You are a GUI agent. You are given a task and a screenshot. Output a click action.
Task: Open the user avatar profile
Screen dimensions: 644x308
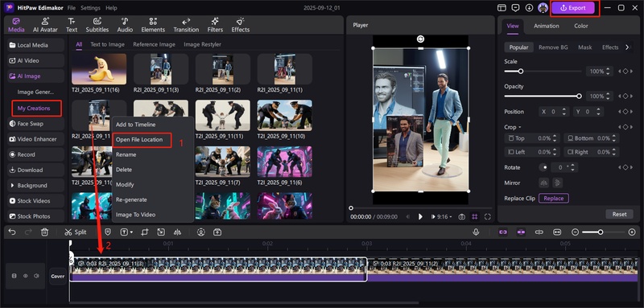(x=543, y=8)
